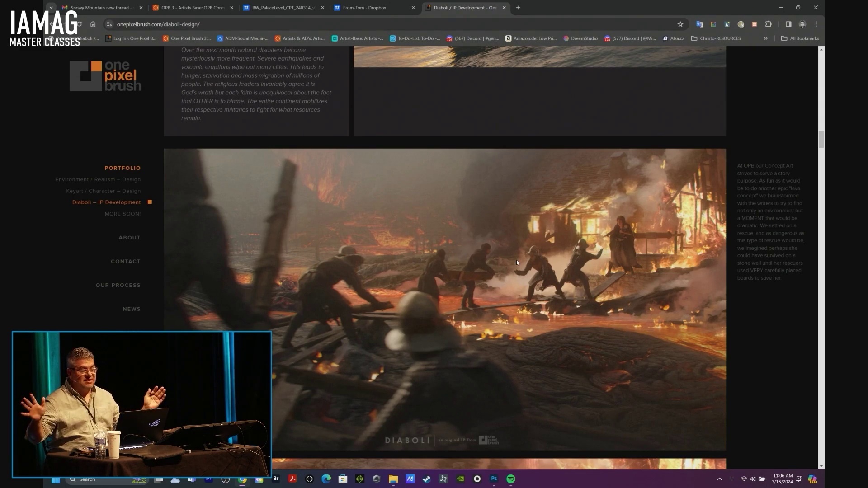The image size is (868, 488).
Task: Open Google Translate extension icon
Action: pyautogui.click(x=699, y=24)
